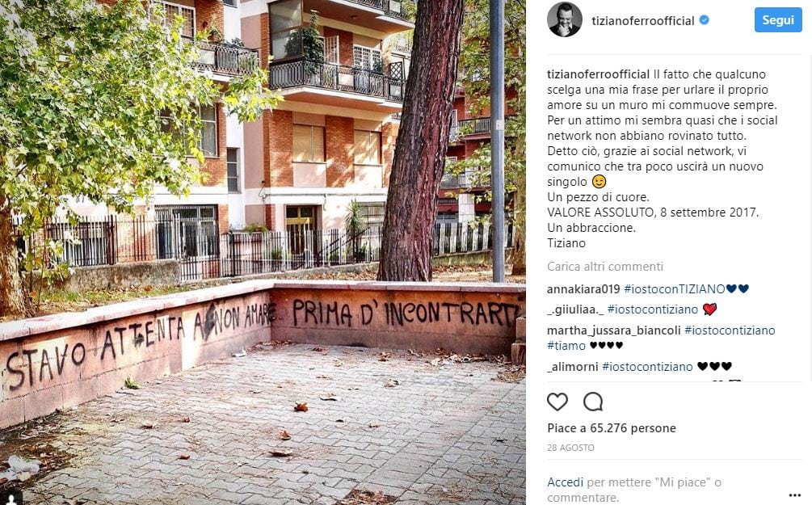Click the Accedi login link
The width and height of the screenshot is (812, 505).
[565, 482]
